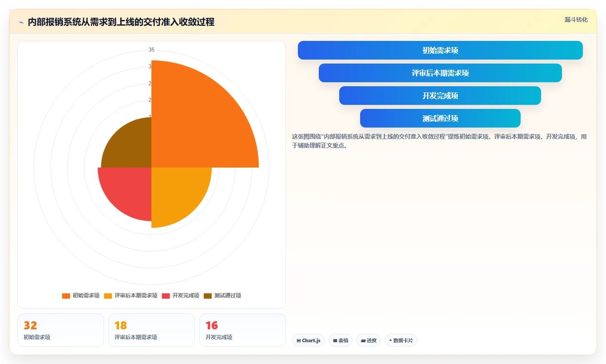Toggle the 评审后本期需求项 legend yellow swatch

(108, 296)
